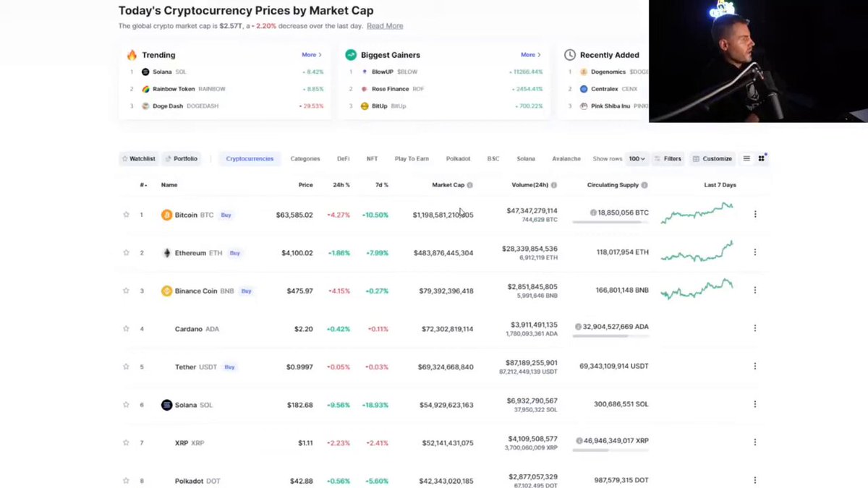Open the Watchlist button
868x488 pixels.
click(x=138, y=158)
